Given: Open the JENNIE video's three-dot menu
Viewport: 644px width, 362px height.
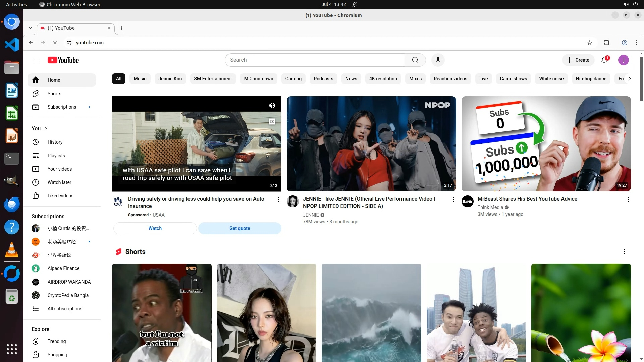Looking at the screenshot, I should [453, 199].
